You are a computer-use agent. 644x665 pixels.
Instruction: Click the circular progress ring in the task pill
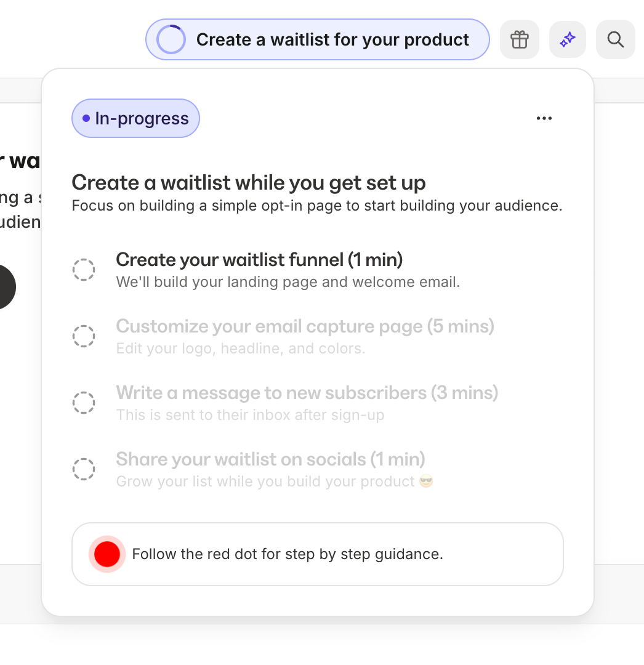point(171,39)
